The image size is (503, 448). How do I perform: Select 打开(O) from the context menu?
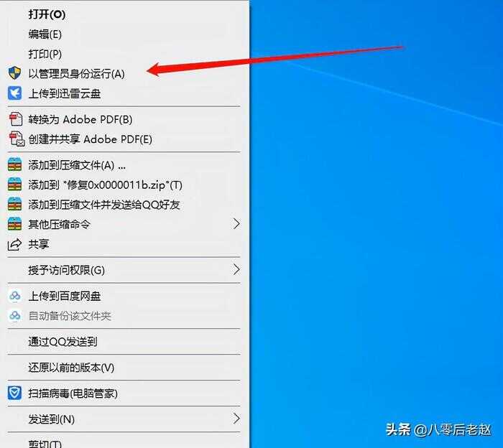click(x=47, y=14)
